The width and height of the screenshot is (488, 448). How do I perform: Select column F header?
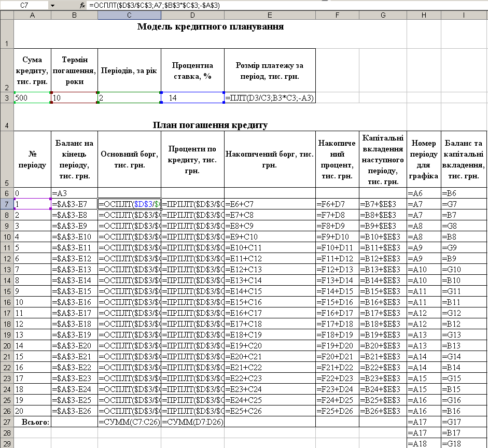338,15
